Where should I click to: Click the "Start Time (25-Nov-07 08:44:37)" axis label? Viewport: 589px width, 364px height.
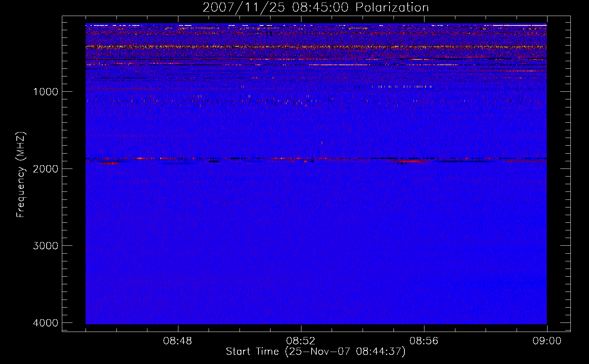(x=316, y=352)
